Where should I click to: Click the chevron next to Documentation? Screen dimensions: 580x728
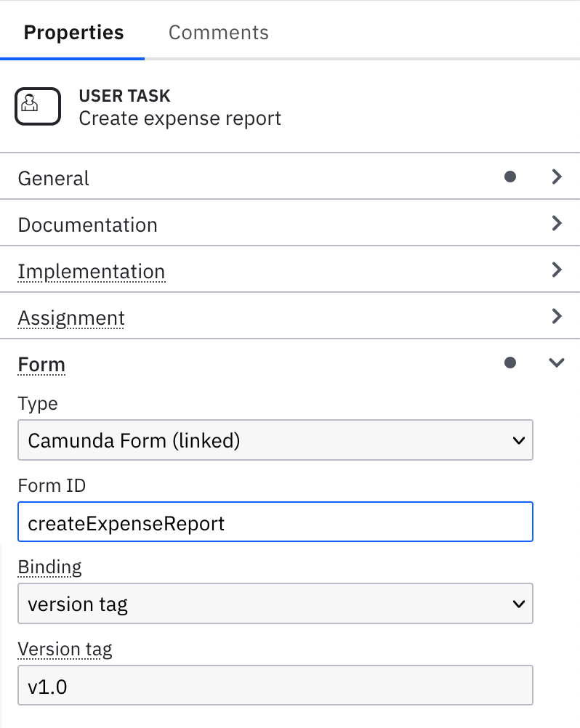pos(557,223)
